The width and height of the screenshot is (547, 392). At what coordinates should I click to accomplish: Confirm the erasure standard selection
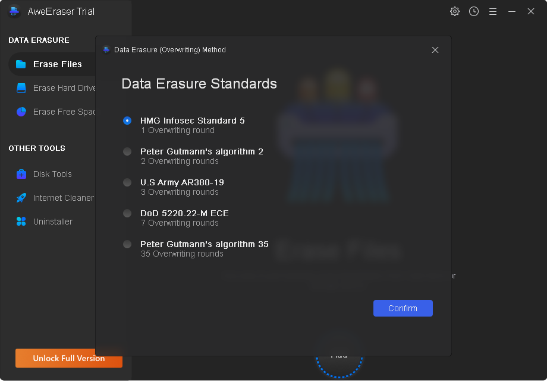(x=403, y=308)
